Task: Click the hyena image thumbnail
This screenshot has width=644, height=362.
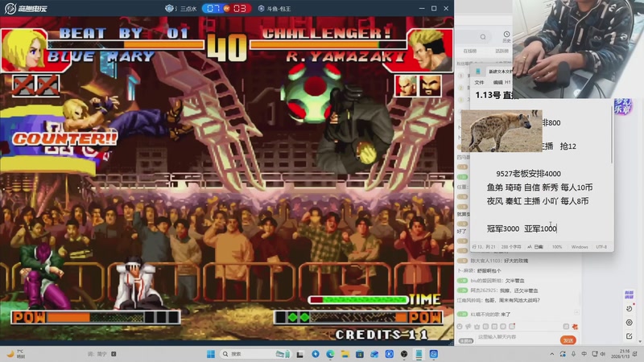Action: 502,131
